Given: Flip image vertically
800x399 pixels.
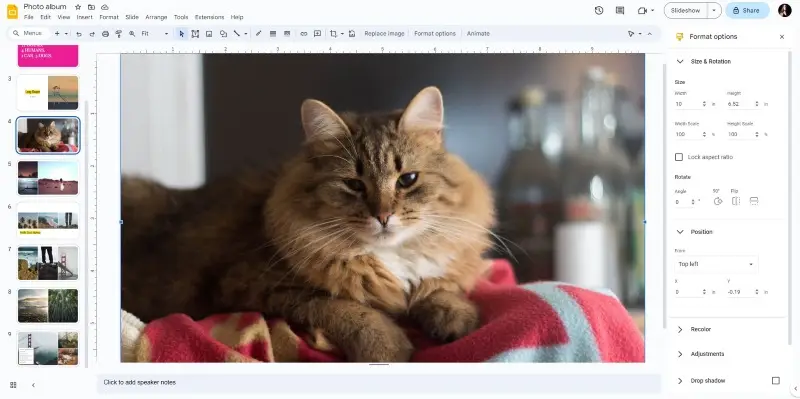Looking at the screenshot, I should (x=754, y=201).
